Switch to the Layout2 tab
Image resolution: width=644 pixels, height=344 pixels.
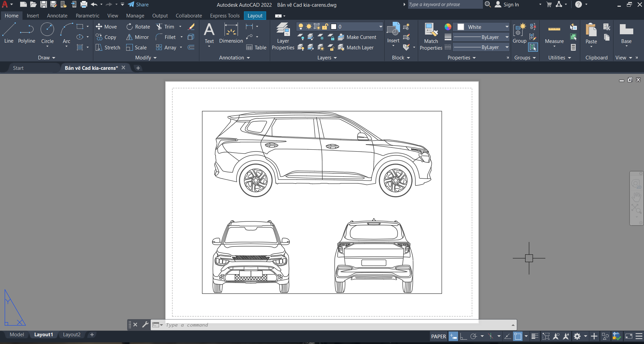coord(72,335)
